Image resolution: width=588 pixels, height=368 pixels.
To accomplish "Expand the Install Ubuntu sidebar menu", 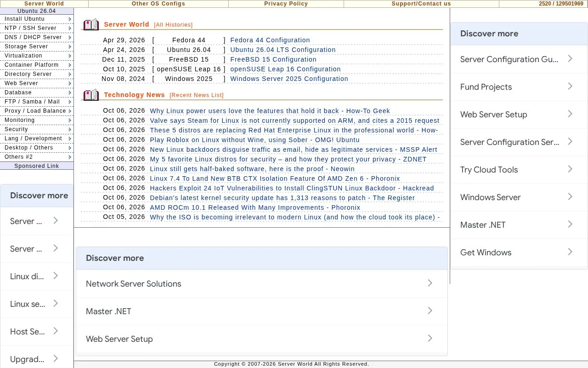I will pyautogui.click(x=37, y=19).
